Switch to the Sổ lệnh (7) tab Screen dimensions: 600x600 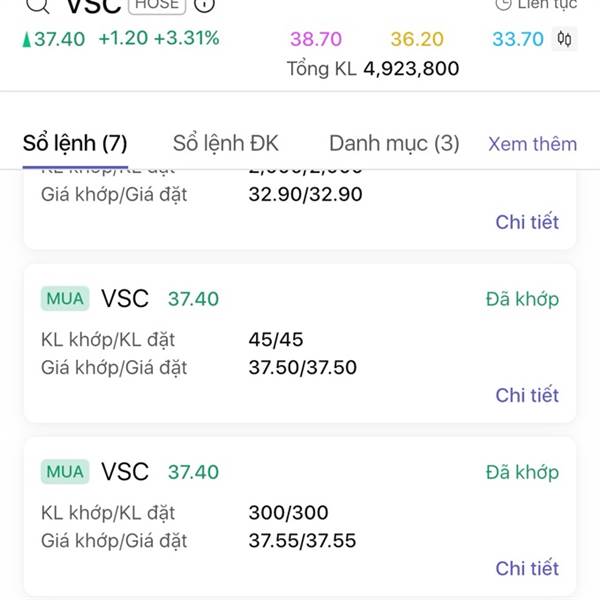pos(75,143)
